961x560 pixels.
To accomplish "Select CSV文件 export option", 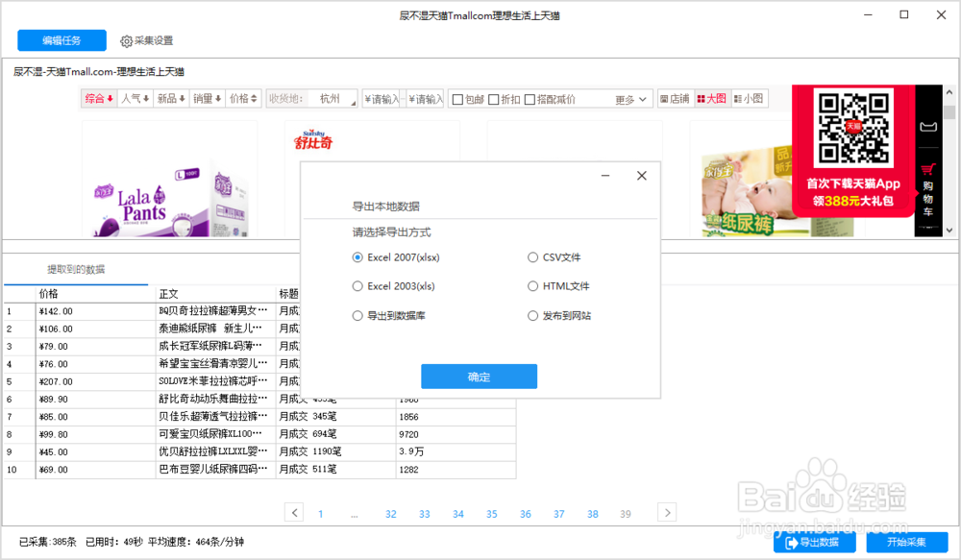I will [x=554, y=257].
